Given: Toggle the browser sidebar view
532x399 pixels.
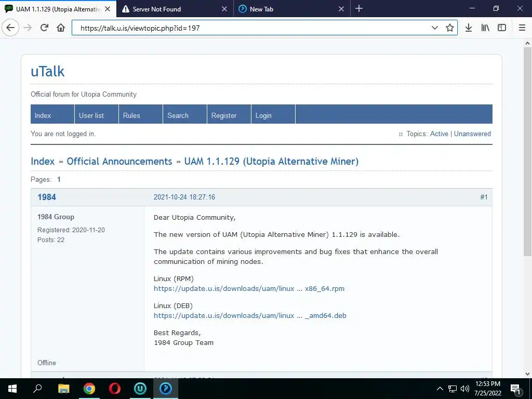Looking at the screenshot, I should coord(502,28).
